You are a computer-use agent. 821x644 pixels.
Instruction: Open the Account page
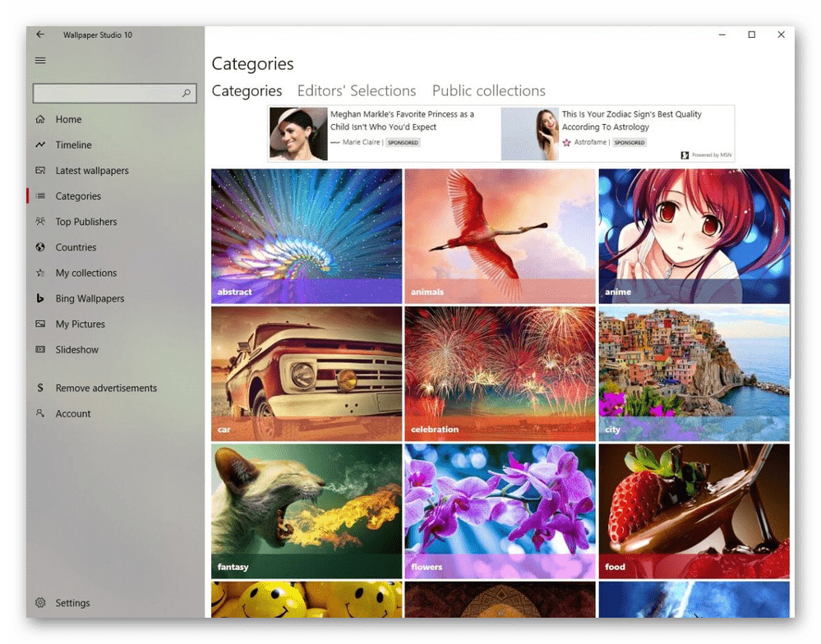point(72,414)
